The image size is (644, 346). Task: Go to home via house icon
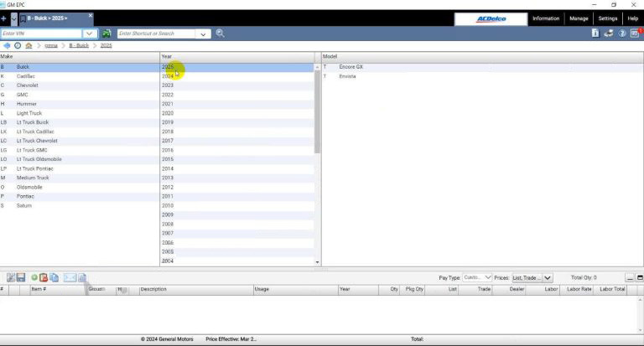(x=29, y=45)
